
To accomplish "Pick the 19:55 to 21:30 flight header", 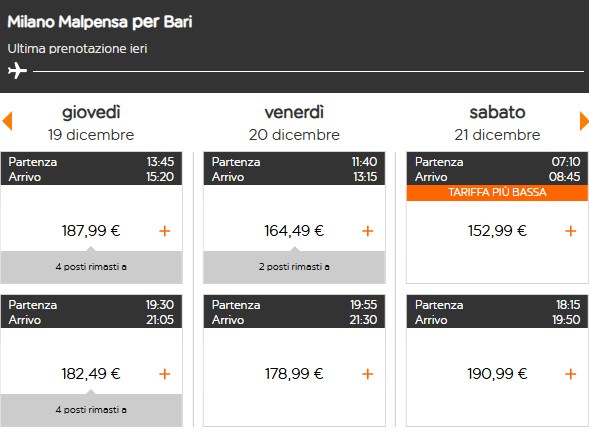I will tap(294, 311).
